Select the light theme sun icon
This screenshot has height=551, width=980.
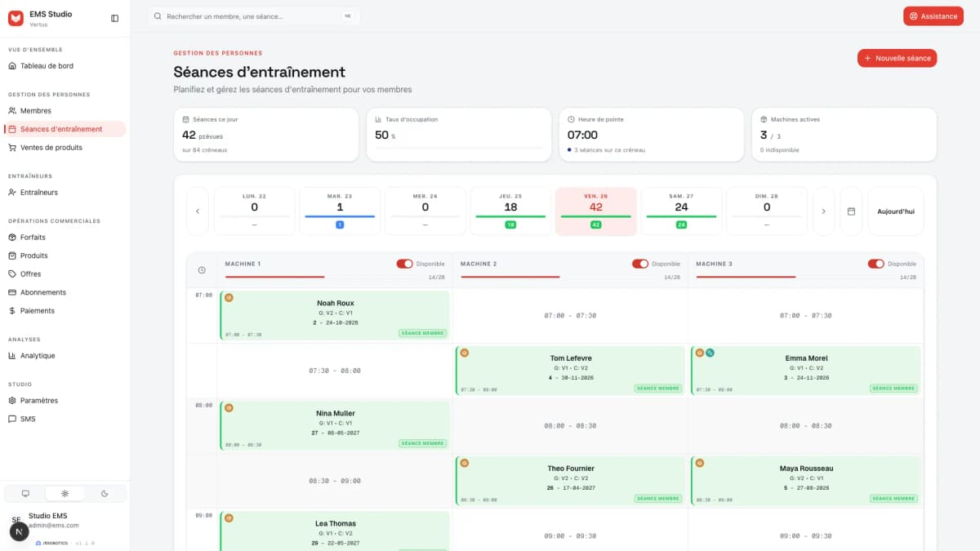click(65, 493)
